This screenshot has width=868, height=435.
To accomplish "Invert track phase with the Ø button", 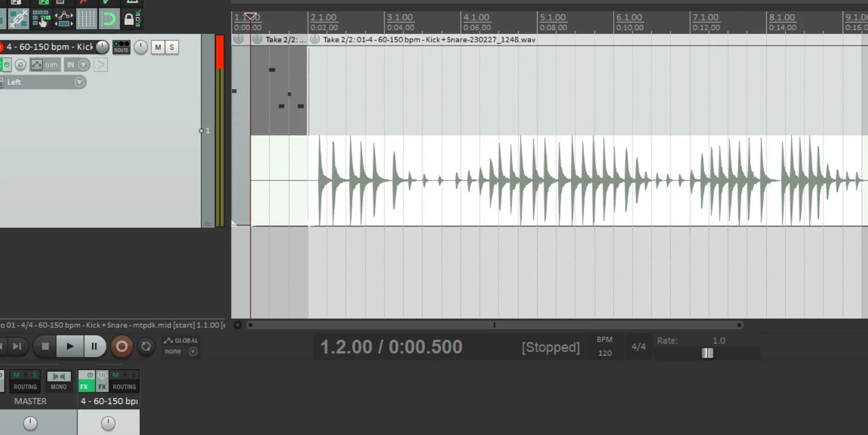I will click(20, 64).
